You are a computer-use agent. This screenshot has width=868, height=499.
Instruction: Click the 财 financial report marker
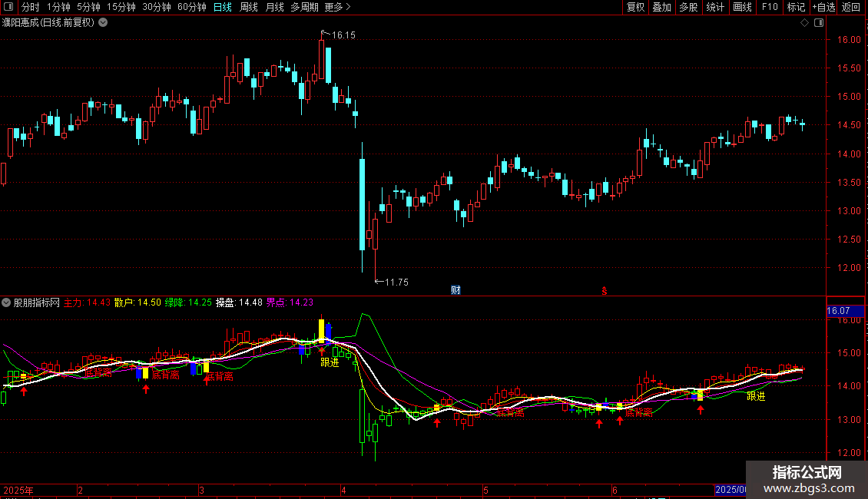click(456, 290)
